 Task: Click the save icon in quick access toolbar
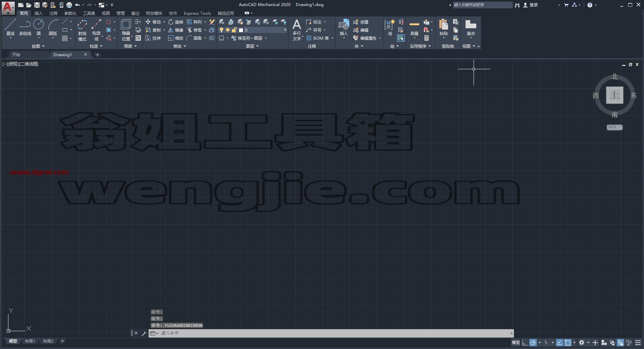37,5
